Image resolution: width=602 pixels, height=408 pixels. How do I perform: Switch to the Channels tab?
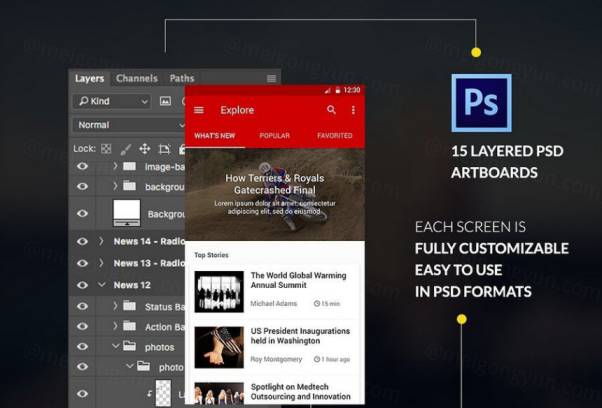[x=136, y=78]
